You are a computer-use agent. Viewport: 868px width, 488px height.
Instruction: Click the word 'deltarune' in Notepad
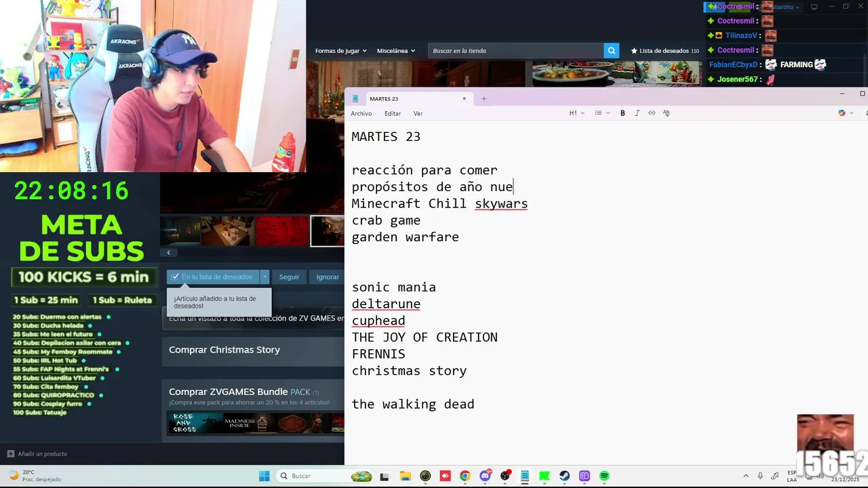coord(386,304)
